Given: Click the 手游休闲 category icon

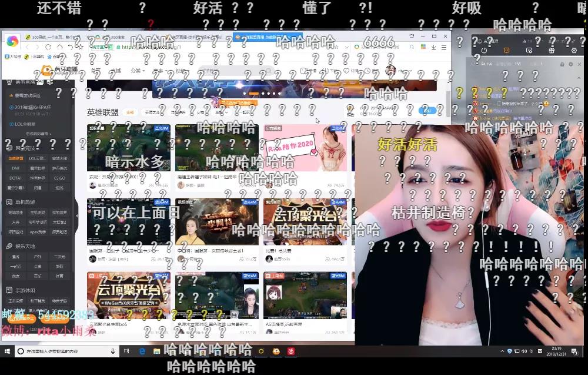Looking at the screenshot, I should (x=9, y=290).
